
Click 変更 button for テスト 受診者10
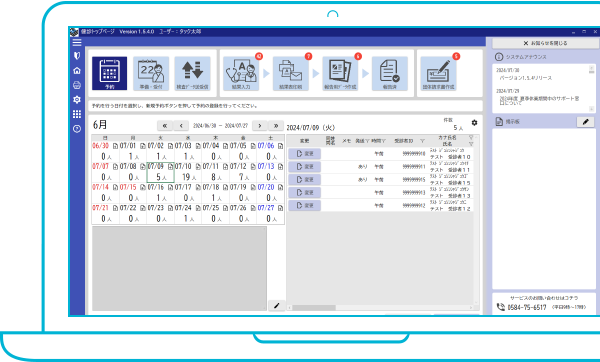point(304,154)
